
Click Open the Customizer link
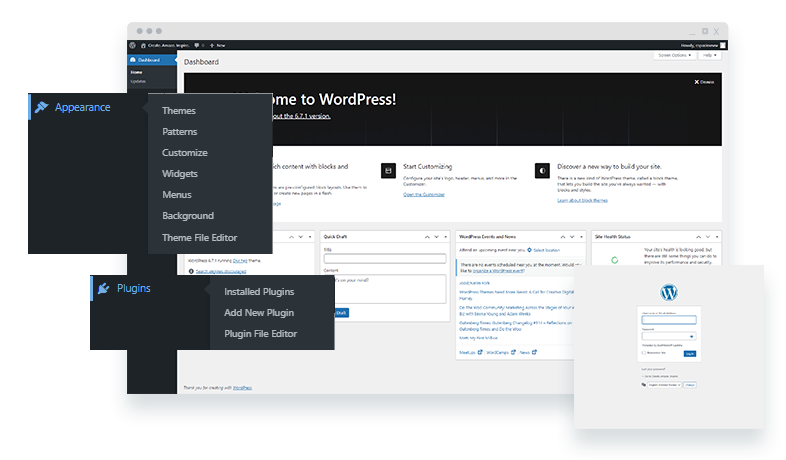424,194
